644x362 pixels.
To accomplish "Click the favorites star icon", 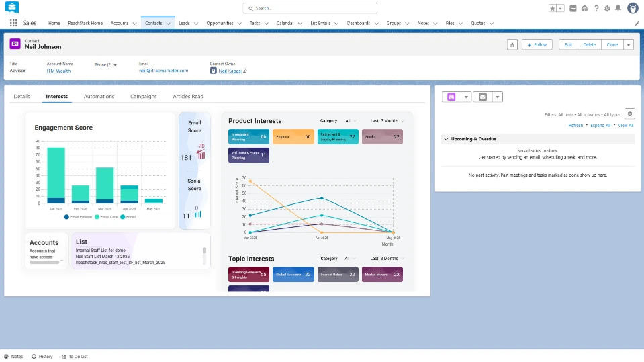I will [x=553, y=8].
